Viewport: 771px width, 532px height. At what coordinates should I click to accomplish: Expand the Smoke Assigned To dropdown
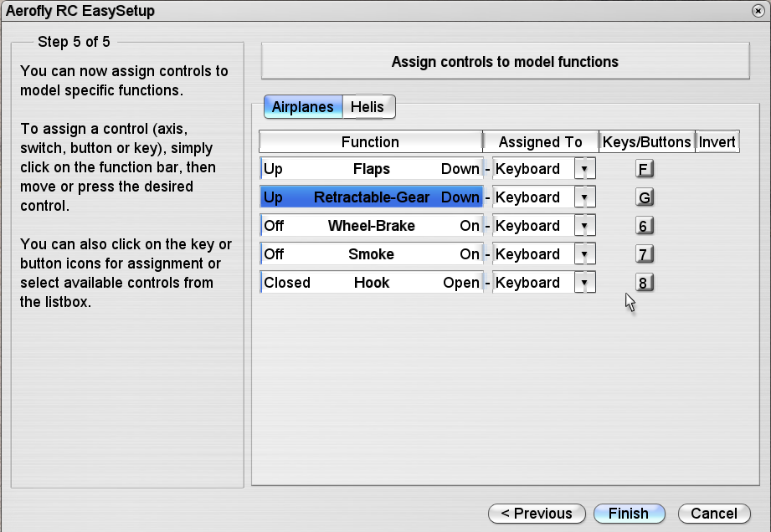point(585,254)
